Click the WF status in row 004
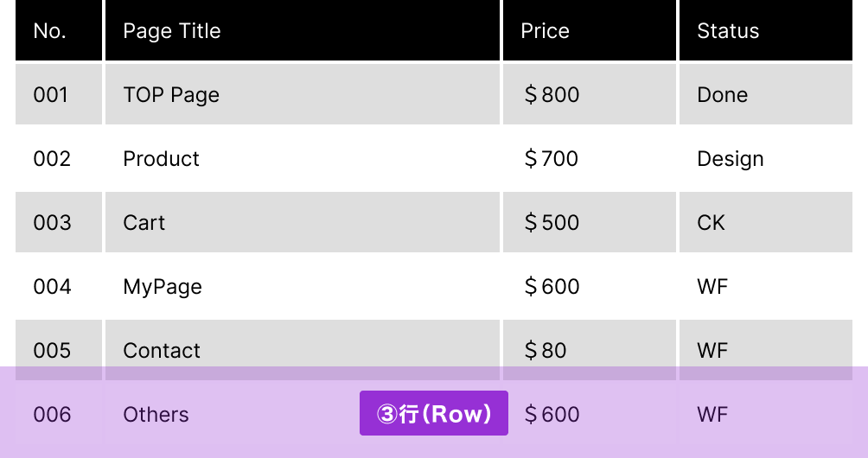868x458 pixels. pos(713,287)
